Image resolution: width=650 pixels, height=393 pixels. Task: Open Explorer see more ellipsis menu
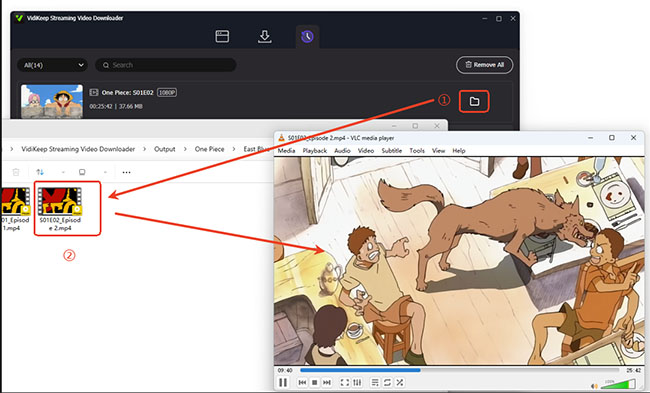126,172
